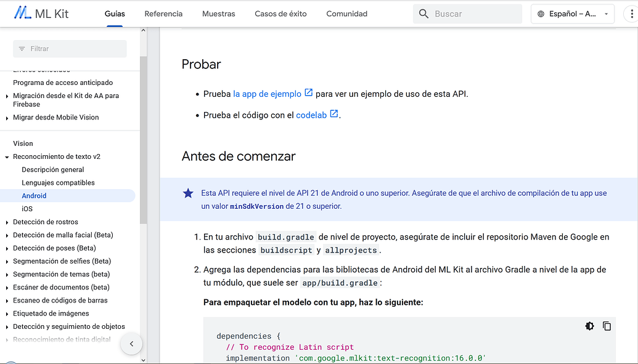Click the search magnifier icon
The image size is (638, 364).
pos(423,14)
